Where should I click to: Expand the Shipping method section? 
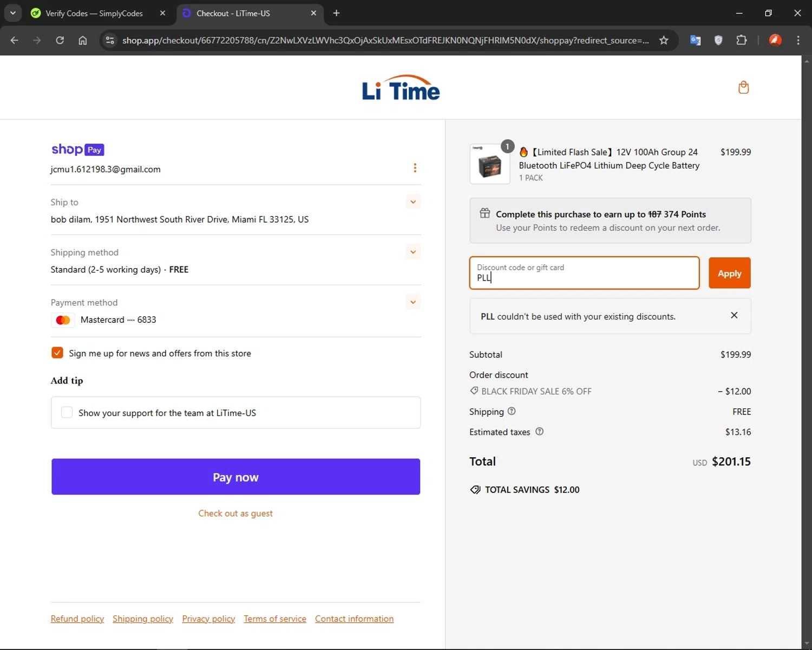click(x=413, y=252)
